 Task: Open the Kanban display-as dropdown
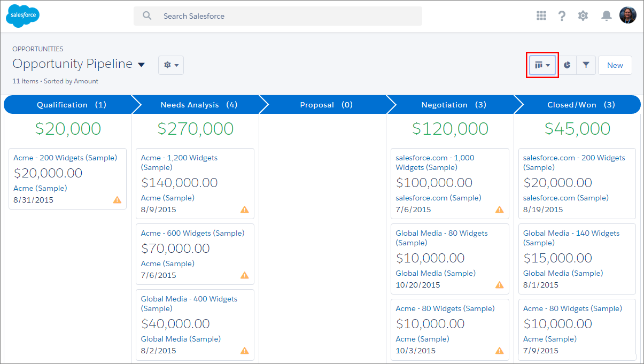point(542,65)
